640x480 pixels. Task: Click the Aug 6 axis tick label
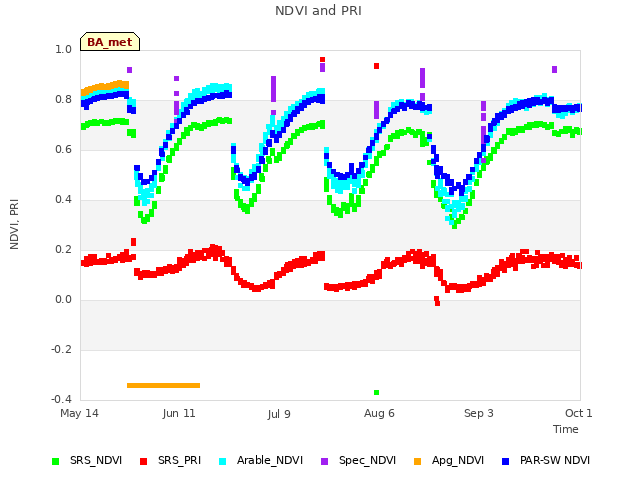(379, 413)
